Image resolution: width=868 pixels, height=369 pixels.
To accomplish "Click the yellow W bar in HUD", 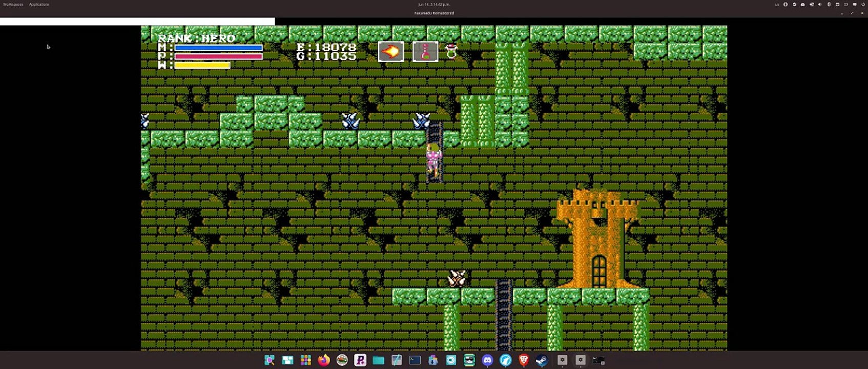I will click(x=202, y=65).
